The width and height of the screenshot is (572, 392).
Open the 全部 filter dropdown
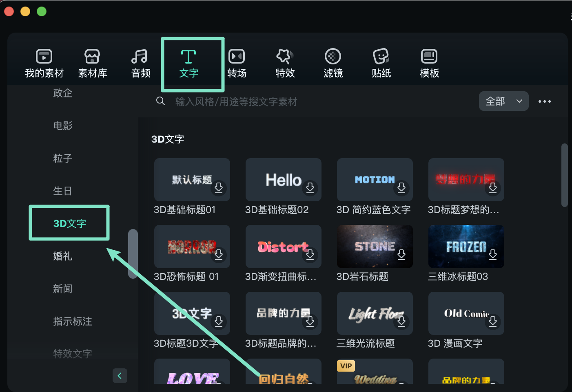(x=503, y=101)
